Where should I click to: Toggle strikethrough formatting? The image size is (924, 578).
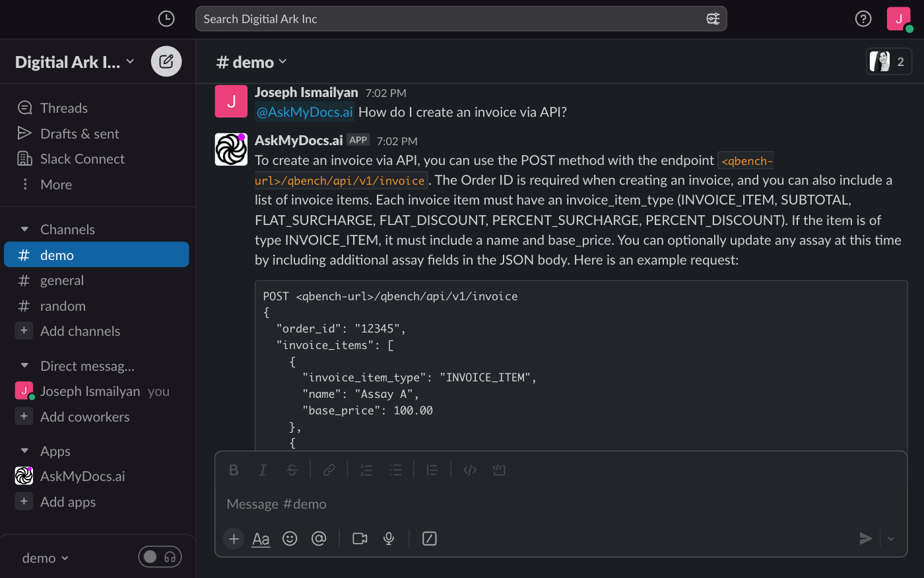coord(292,470)
